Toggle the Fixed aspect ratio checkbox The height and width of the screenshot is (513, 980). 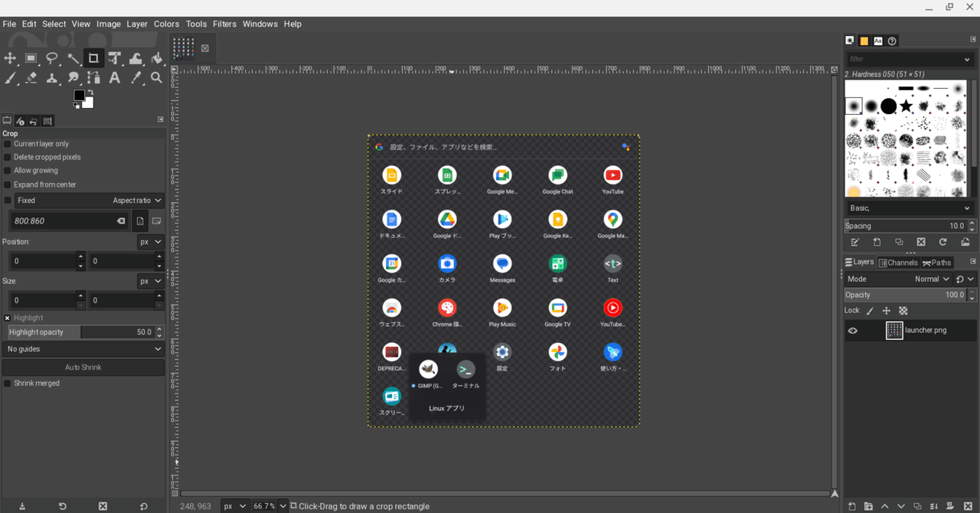tap(8, 201)
